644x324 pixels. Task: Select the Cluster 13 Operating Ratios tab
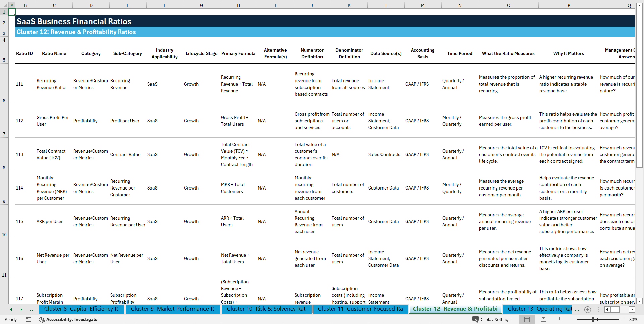pos(537,309)
